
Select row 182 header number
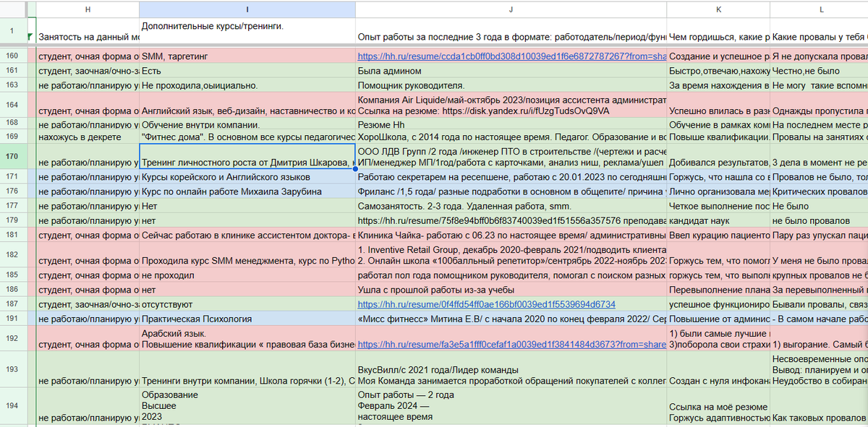click(x=12, y=254)
